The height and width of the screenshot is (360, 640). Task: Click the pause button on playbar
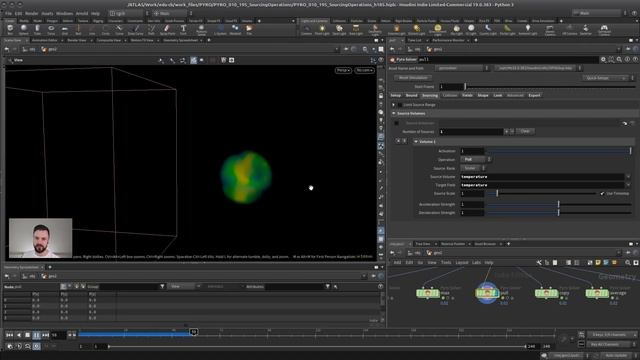[36, 335]
